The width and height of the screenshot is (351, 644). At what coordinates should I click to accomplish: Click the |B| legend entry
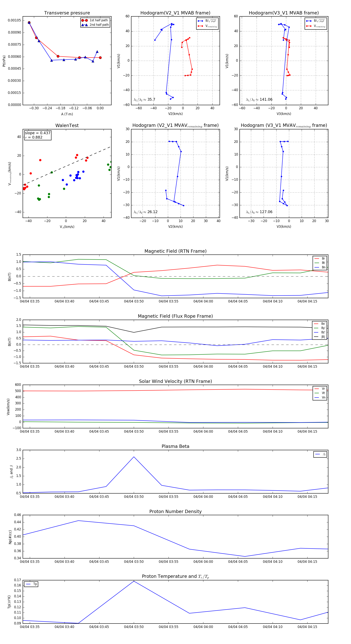point(320,337)
